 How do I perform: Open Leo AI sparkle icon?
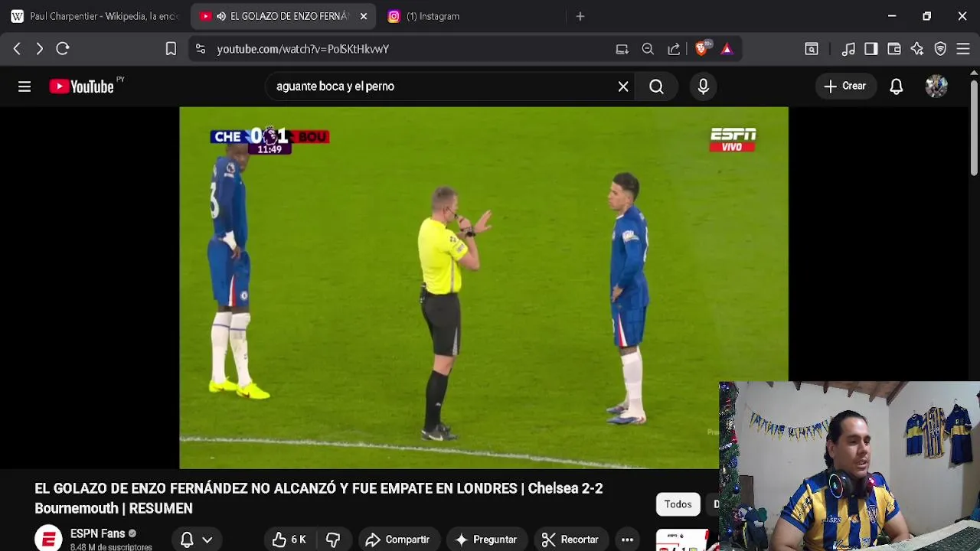tap(917, 49)
